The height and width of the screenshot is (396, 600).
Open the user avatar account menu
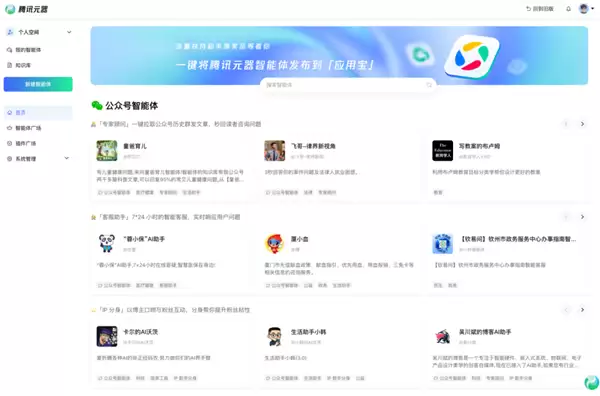586,8
